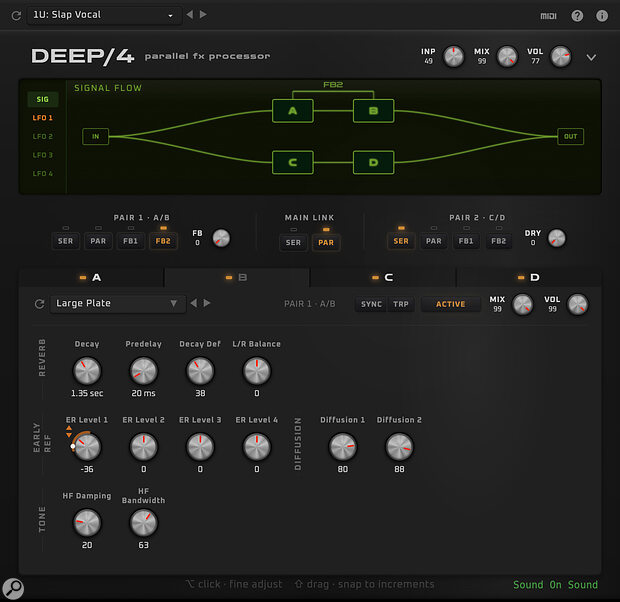Click the ER Level 3 knob
This screenshot has width=620, height=602.
(200, 447)
